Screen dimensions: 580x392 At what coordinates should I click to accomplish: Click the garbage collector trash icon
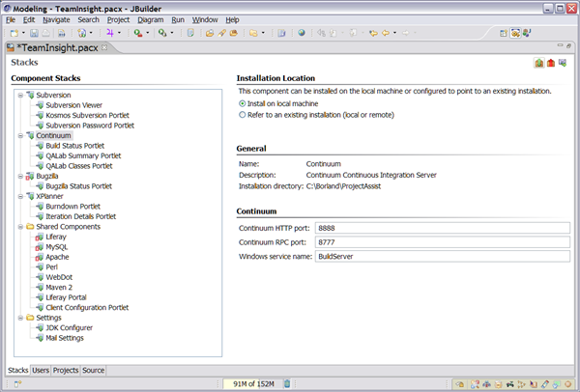287,383
